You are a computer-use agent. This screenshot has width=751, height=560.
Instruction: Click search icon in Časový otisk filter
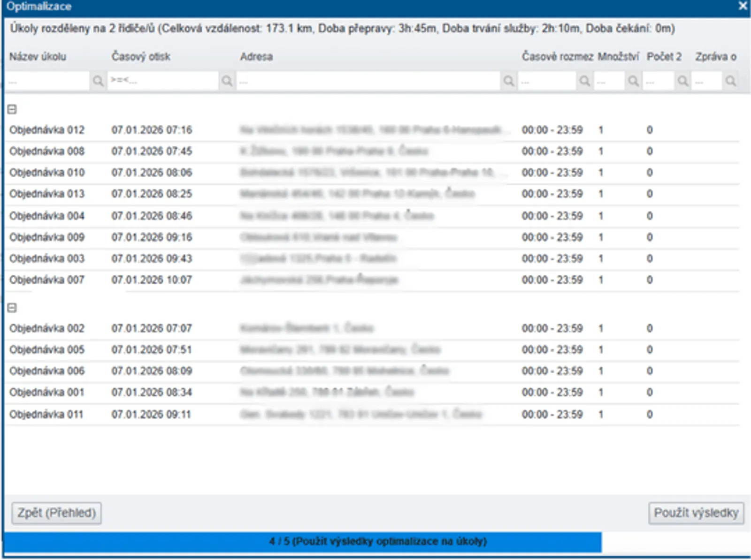pos(227,81)
